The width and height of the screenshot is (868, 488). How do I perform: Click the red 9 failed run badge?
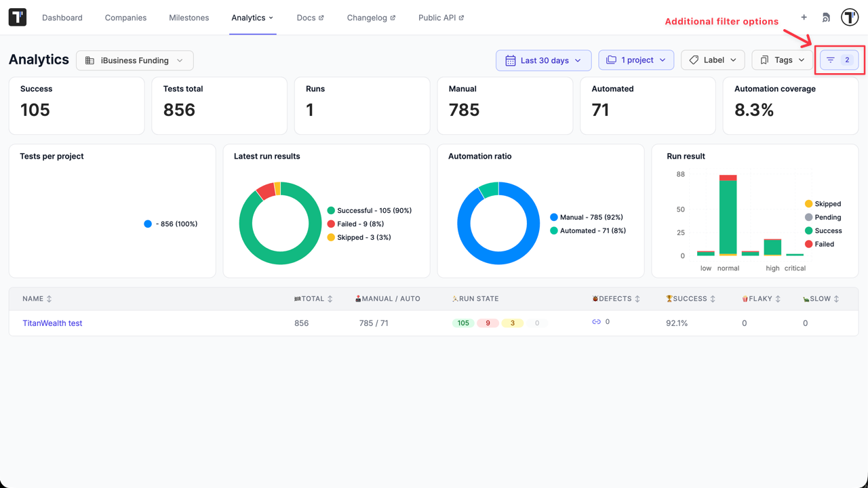point(488,323)
